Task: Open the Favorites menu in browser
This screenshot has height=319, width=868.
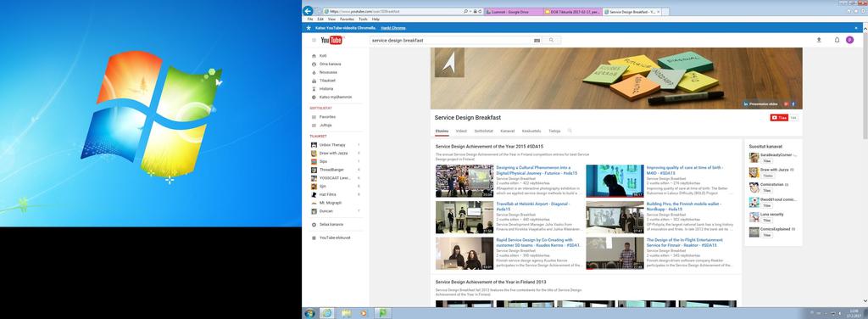Action: [347, 19]
